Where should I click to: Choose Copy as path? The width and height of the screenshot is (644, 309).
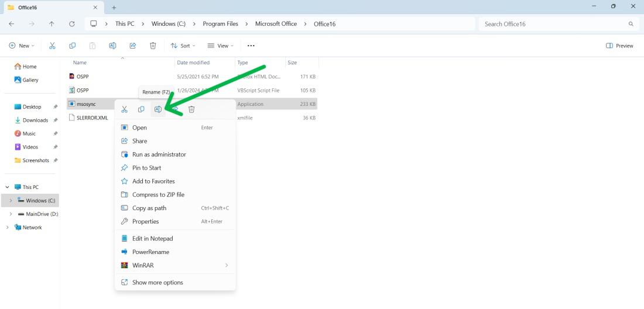tap(175, 208)
